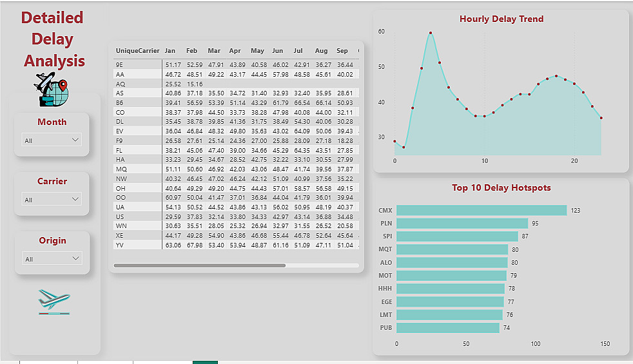Sort table by Jan column header
Viewport: 633px width, 364px height.
click(170, 51)
